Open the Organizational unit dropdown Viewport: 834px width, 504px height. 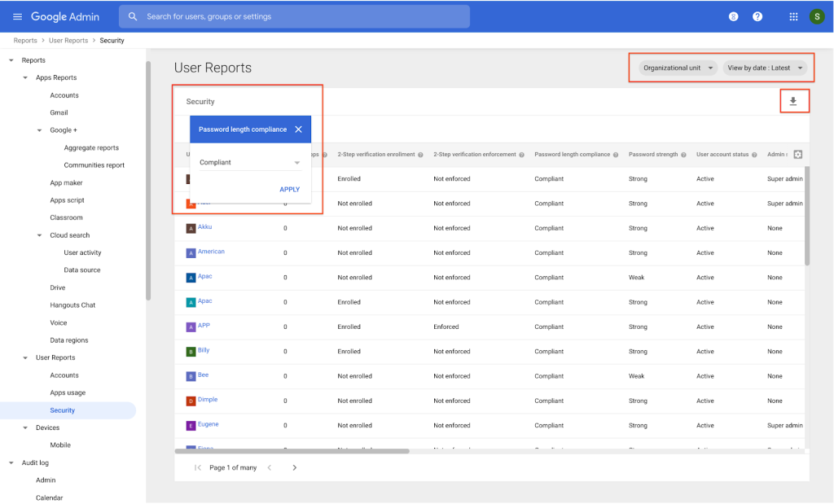tap(678, 68)
